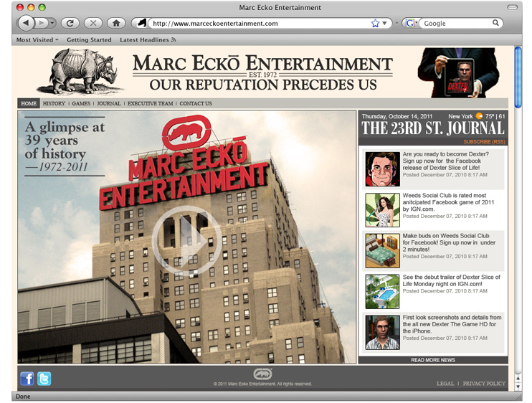532x403 pixels.
Task: Read 'See the debut trailer of Dexter' post
Action: click(451, 280)
